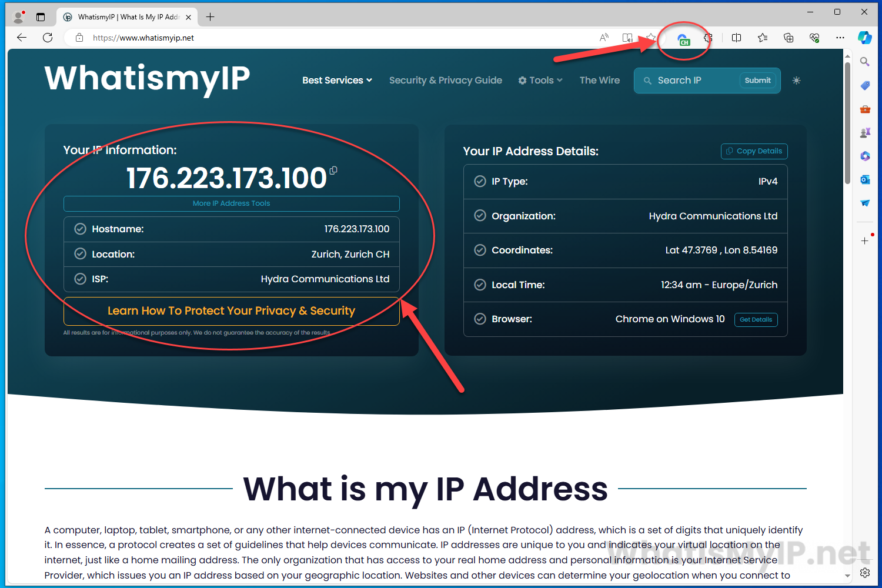Open Microsoft 365 in sidebar
Screen dimensions: 882x588
865,156
